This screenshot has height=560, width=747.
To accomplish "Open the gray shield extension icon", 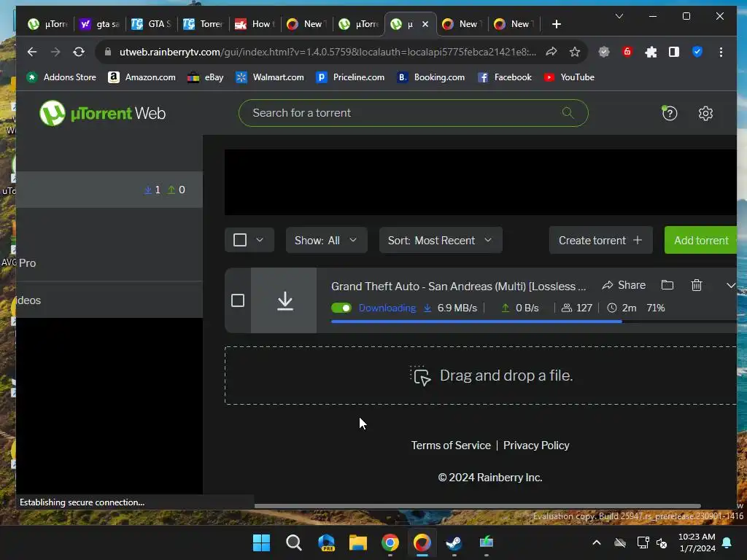I will tap(603, 52).
